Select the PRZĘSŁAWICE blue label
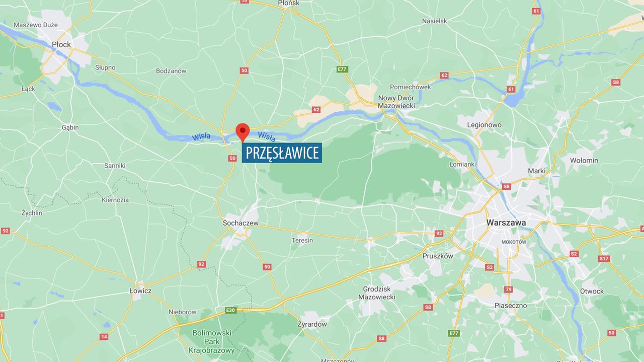The width and height of the screenshot is (644, 362). click(x=282, y=153)
